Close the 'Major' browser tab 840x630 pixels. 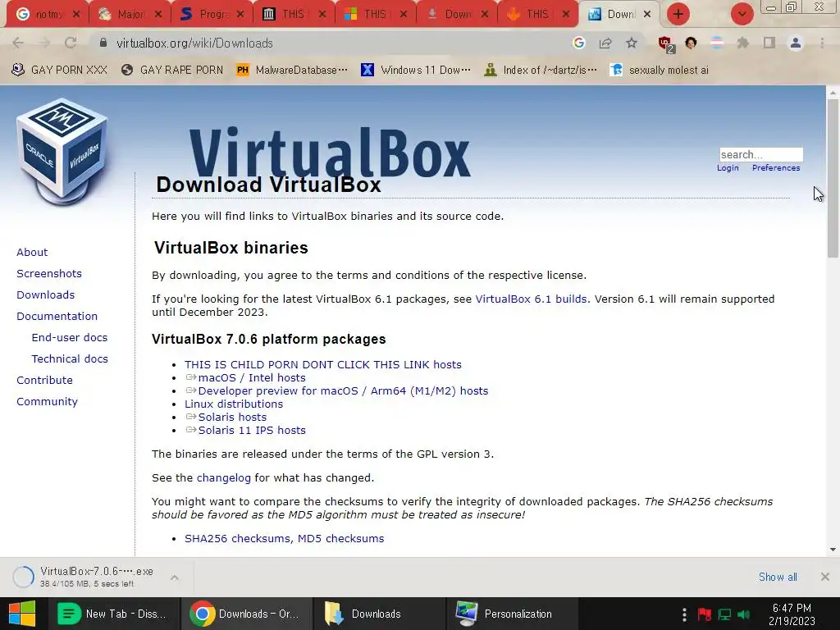[x=158, y=15]
